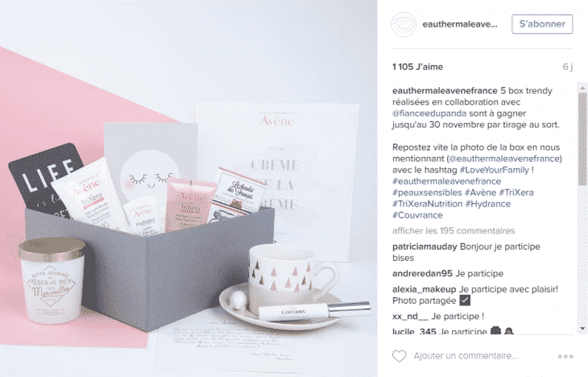This screenshot has width=588, height=377.
Task: Click the #TriXeraNutrition hashtag
Action: 427,204
